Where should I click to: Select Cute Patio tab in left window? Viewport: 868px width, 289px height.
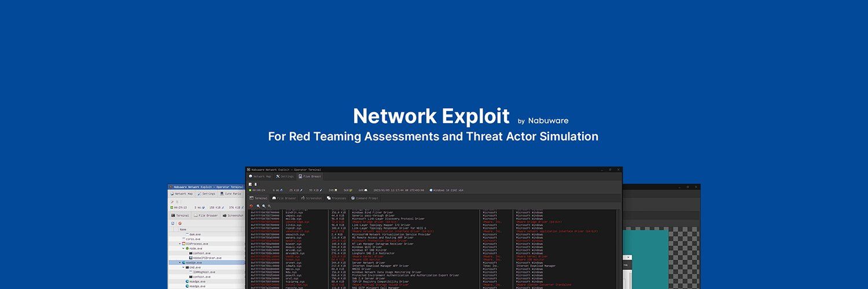[x=231, y=194]
